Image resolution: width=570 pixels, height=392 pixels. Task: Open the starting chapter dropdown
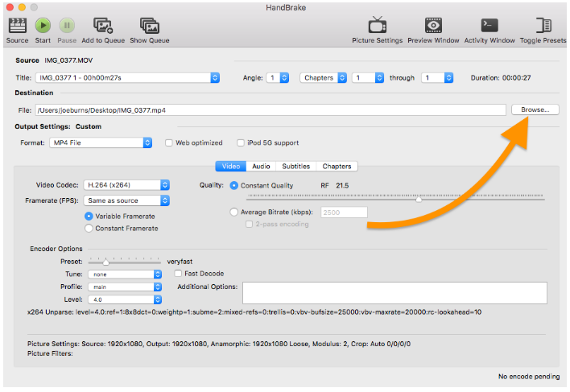(368, 78)
